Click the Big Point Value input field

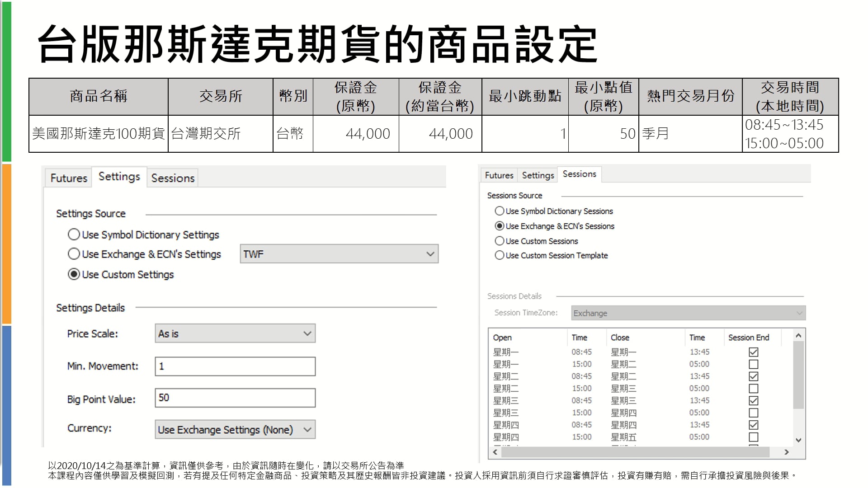pos(235,398)
